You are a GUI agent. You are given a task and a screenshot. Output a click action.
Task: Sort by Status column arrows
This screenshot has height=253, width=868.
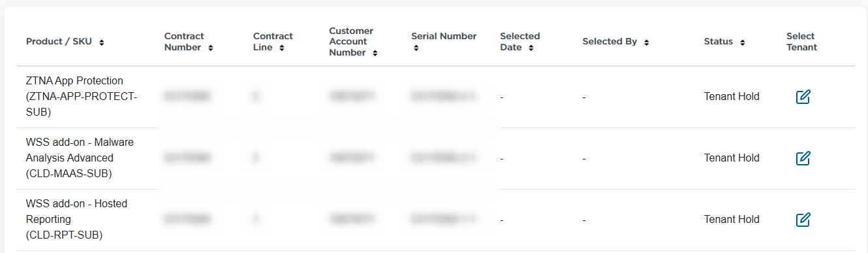tap(743, 42)
